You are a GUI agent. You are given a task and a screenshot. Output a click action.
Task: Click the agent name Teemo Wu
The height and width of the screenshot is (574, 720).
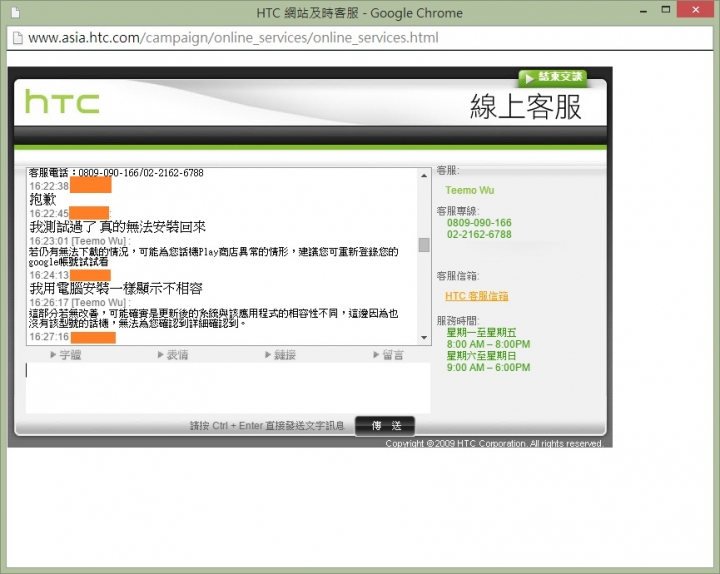469,190
